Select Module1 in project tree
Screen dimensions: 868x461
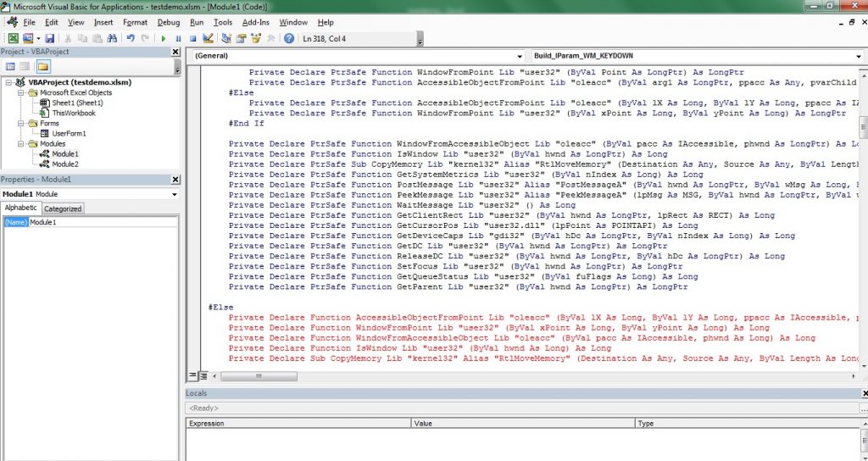pos(65,154)
